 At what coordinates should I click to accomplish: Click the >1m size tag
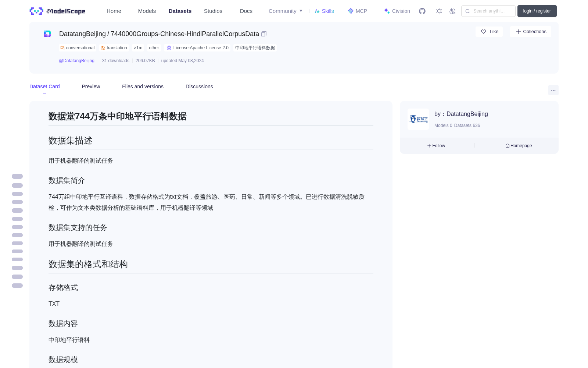tap(138, 48)
